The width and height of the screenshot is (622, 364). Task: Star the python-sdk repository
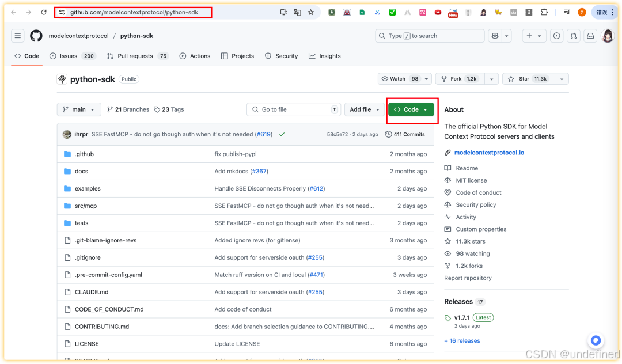click(x=529, y=79)
